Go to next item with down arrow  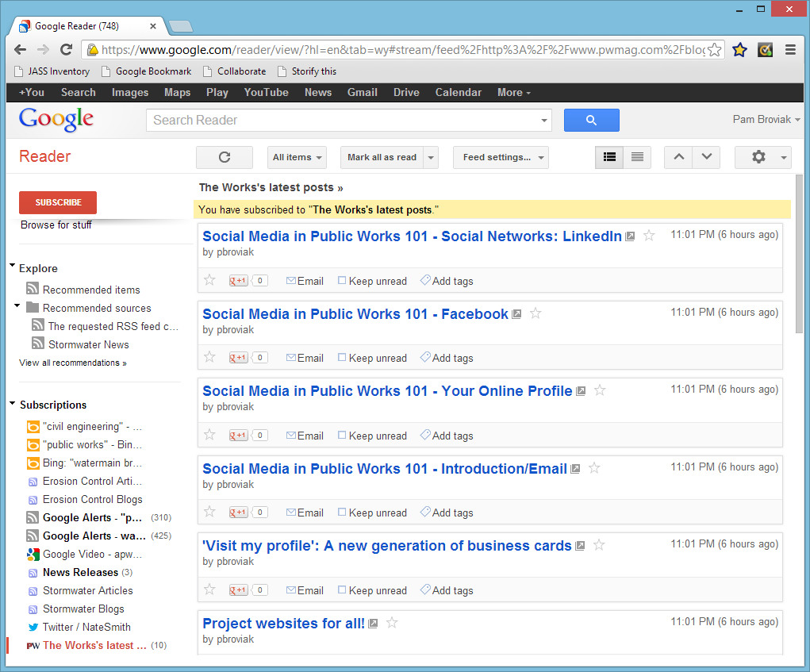tap(707, 157)
